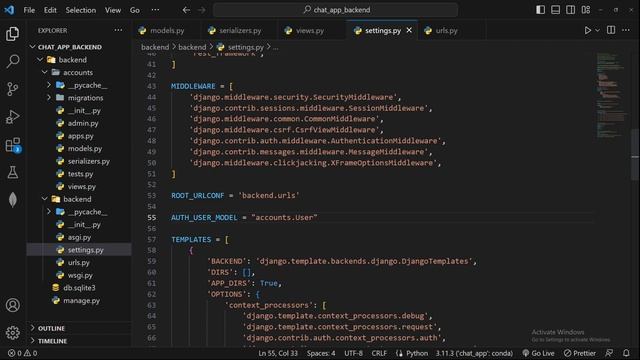Expand the migrations folder

(x=49, y=98)
